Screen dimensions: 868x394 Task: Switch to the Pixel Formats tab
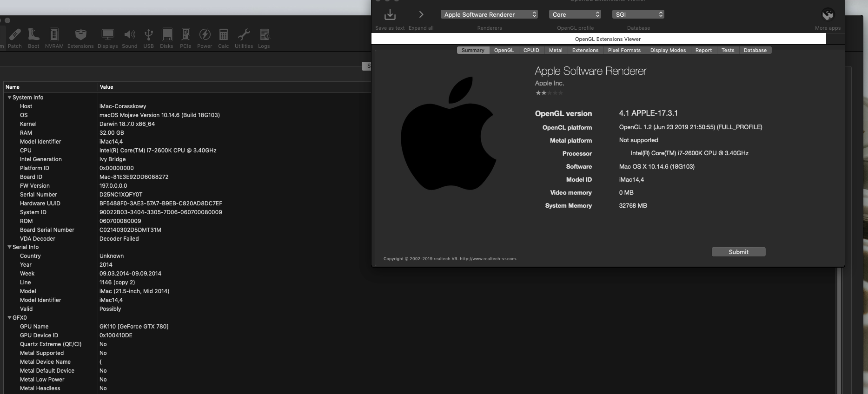click(624, 50)
